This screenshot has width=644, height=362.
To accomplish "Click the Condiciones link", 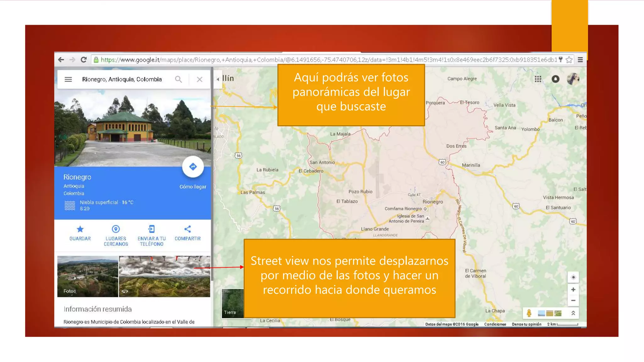I will [x=495, y=324].
